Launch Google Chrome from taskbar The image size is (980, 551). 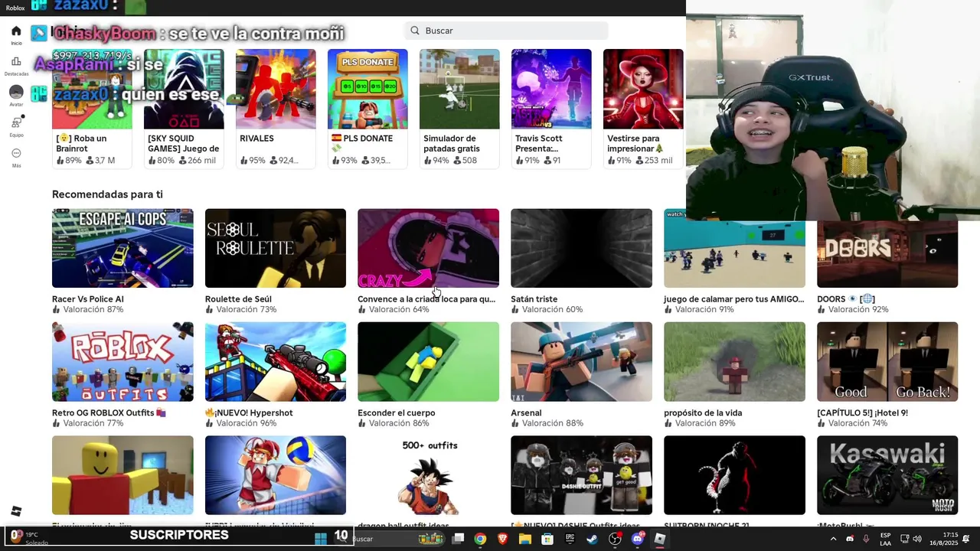click(x=480, y=539)
